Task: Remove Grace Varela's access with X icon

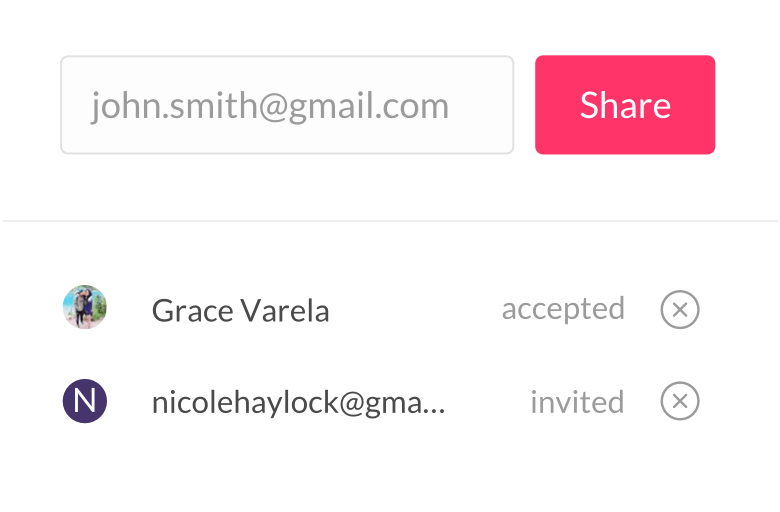Action: 680,309
